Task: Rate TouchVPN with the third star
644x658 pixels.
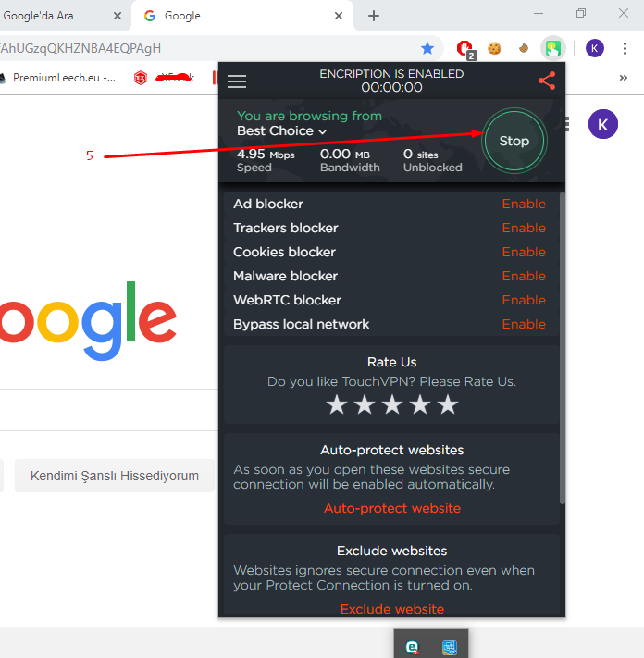Action: (x=392, y=404)
